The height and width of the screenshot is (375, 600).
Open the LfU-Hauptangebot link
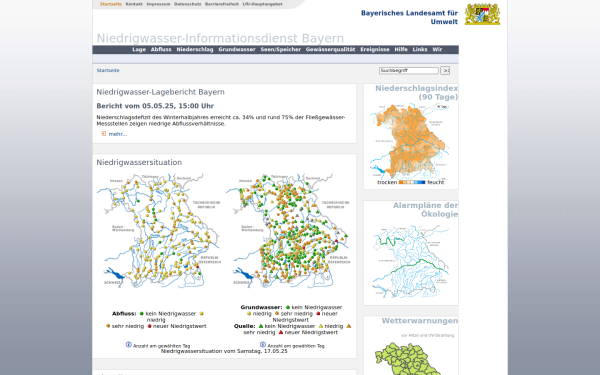pyautogui.click(x=262, y=4)
